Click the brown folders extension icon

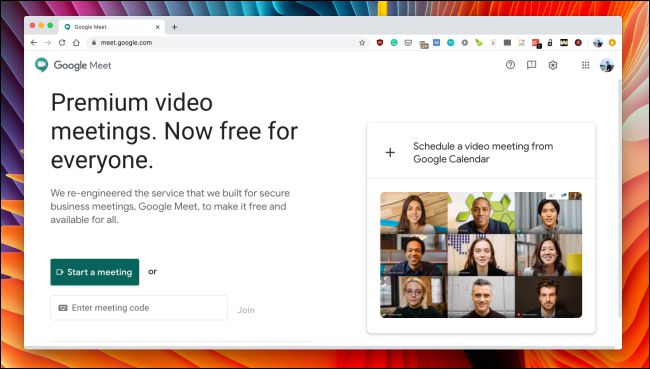tap(423, 44)
